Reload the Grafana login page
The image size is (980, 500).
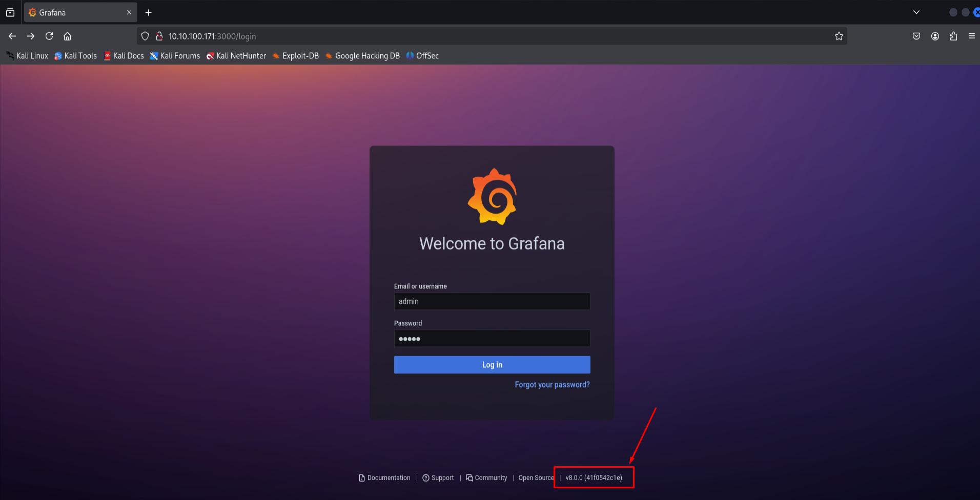[49, 36]
